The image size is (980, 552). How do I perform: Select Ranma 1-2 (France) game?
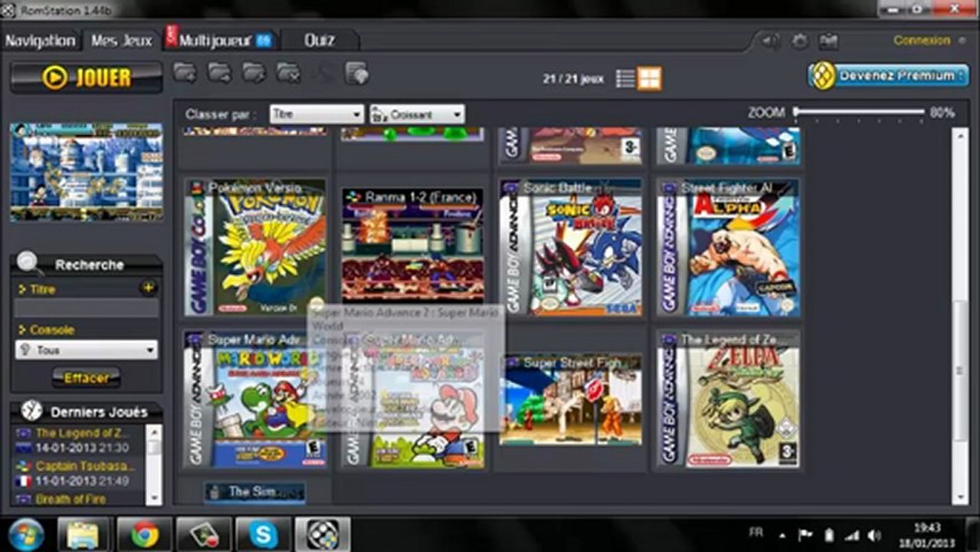[x=413, y=245]
